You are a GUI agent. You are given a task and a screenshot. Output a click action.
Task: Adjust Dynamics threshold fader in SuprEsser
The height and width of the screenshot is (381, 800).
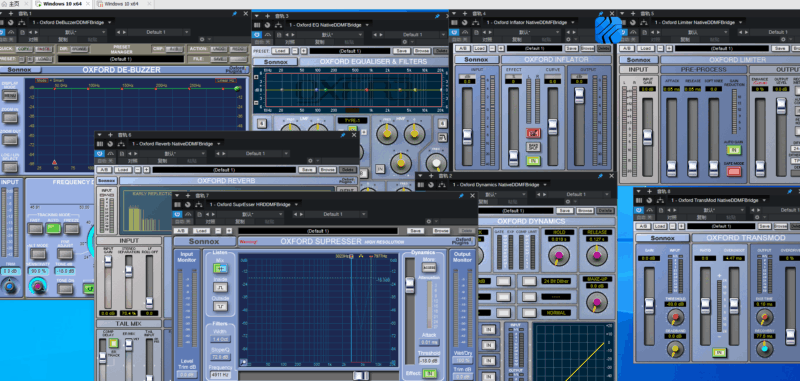pos(410,285)
